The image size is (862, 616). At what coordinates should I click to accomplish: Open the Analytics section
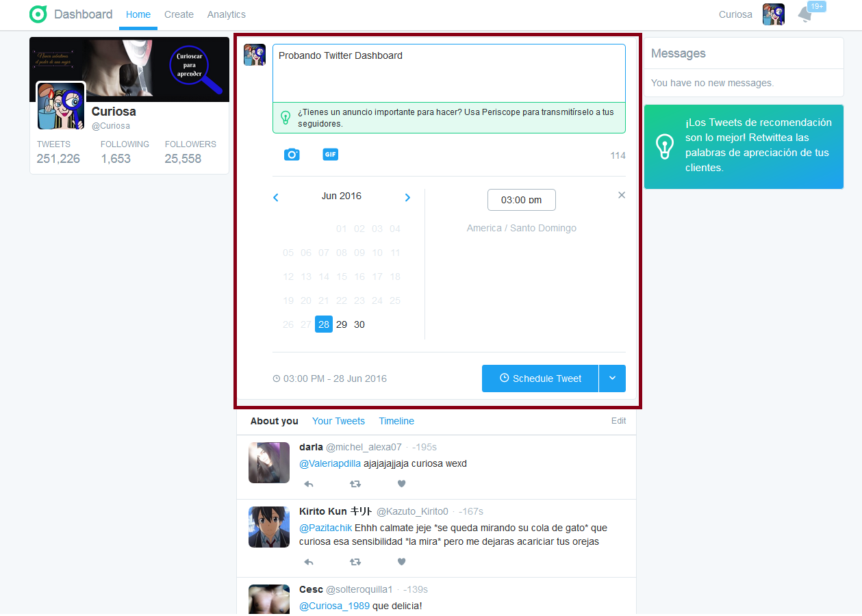(226, 14)
